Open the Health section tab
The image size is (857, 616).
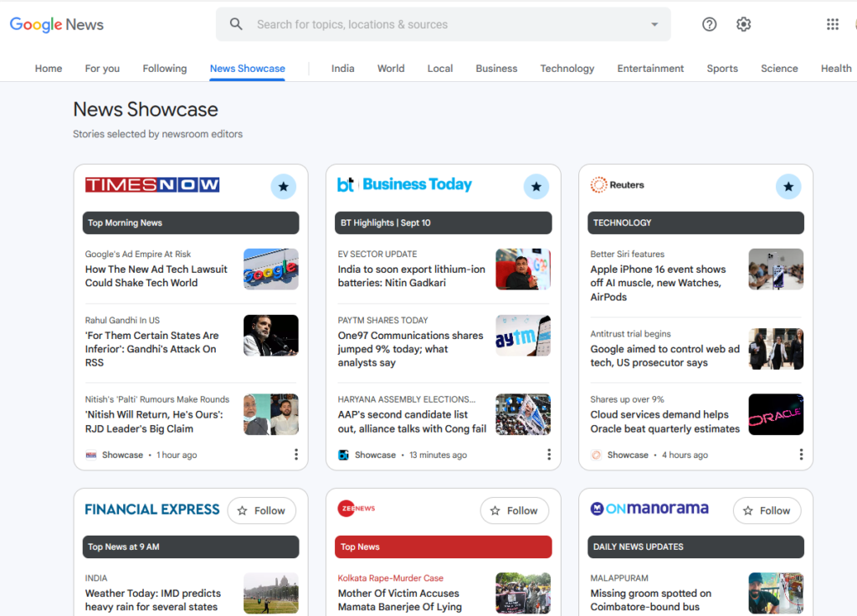click(836, 69)
